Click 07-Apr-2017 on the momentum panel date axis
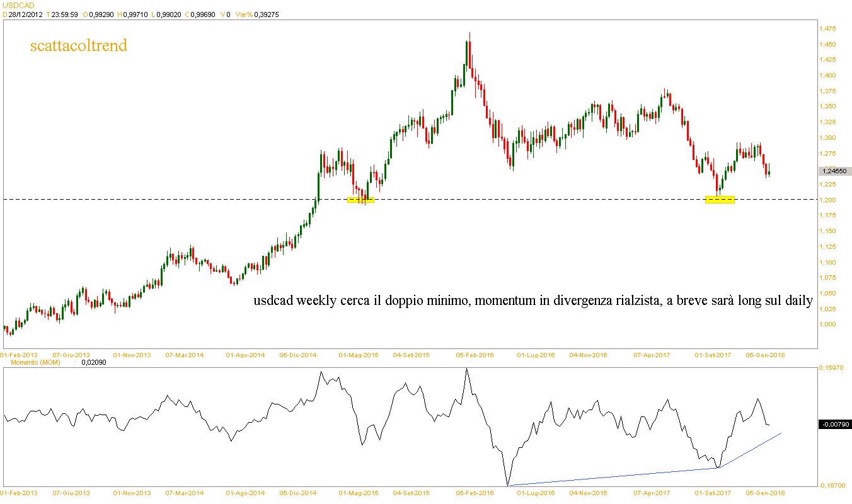 pyautogui.click(x=653, y=492)
